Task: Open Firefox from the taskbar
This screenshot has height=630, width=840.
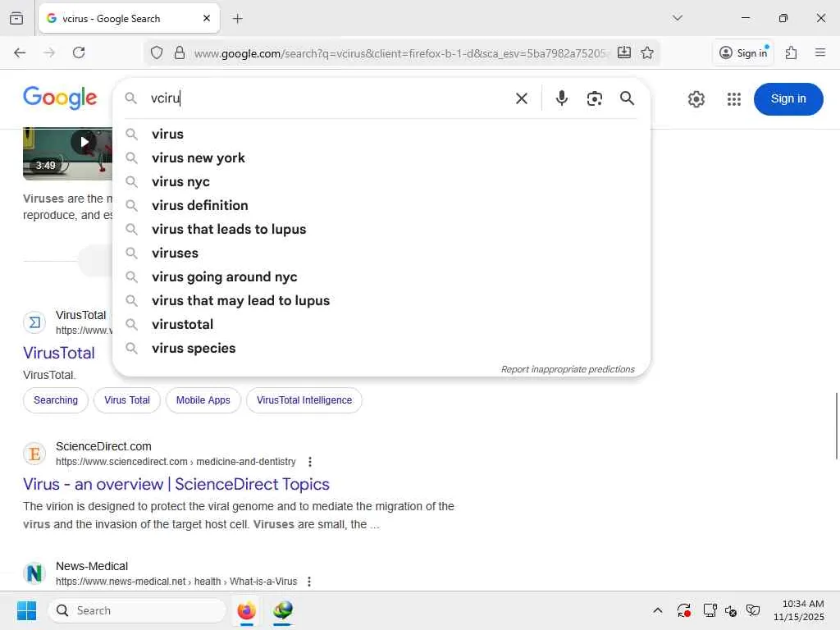Action: (x=246, y=610)
